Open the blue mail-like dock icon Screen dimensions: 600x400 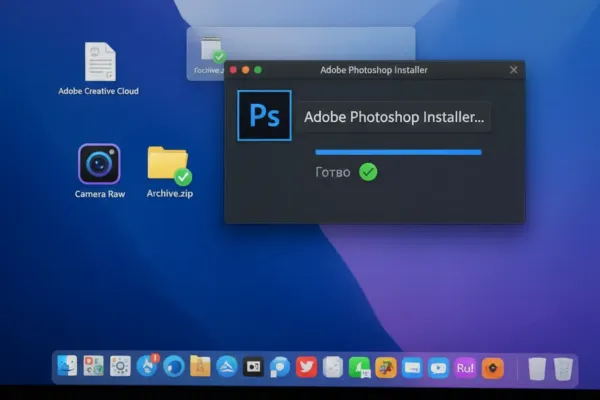[412, 368]
